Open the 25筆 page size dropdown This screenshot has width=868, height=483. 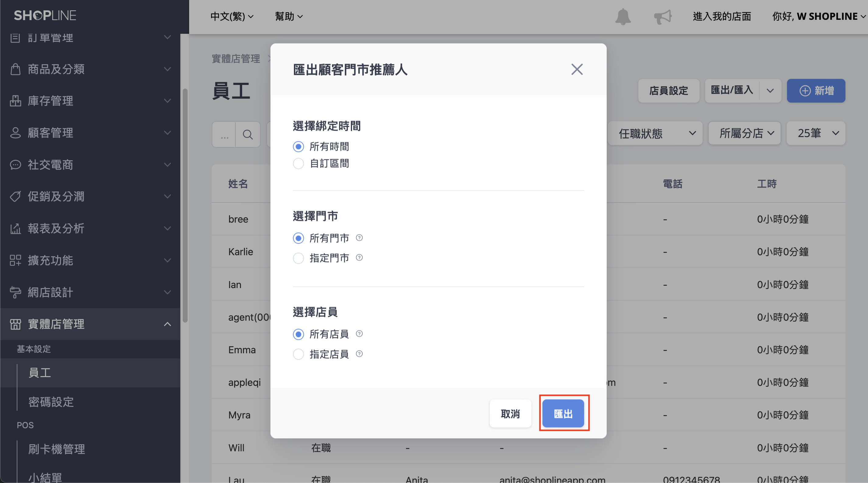pyautogui.click(x=816, y=133)
